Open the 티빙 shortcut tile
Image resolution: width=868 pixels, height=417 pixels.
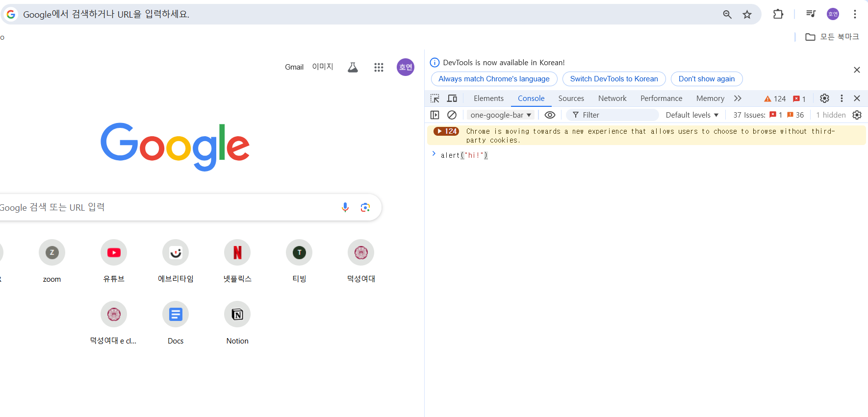pyautogui.click(x=299, y=261)
